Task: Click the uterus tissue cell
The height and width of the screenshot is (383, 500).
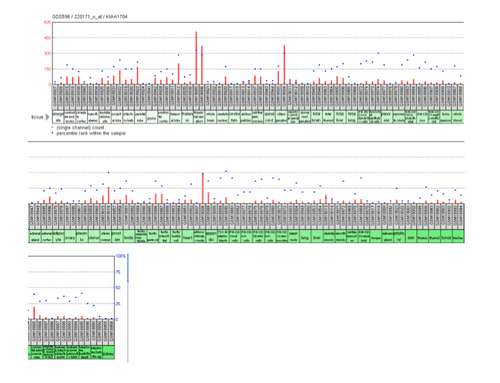Action: pos(93,236)
